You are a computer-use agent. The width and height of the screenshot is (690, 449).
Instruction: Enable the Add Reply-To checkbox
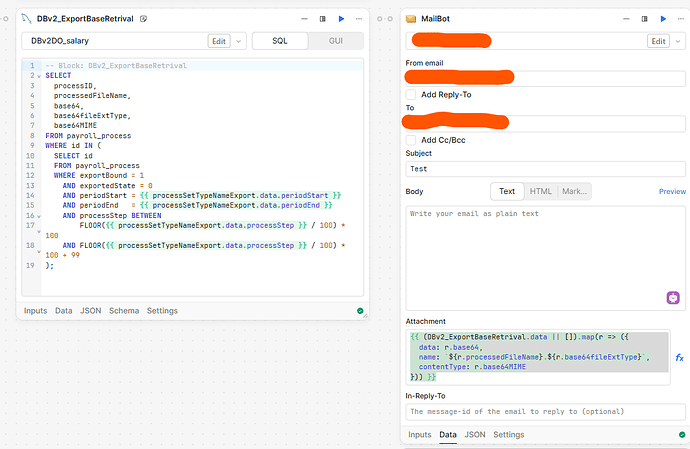pos(411,95)
